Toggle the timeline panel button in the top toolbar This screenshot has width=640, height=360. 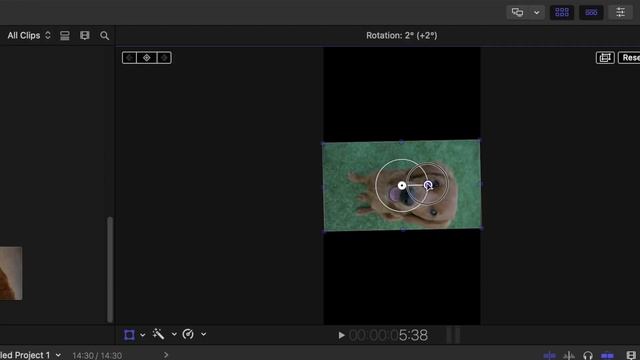pos(591,13)
